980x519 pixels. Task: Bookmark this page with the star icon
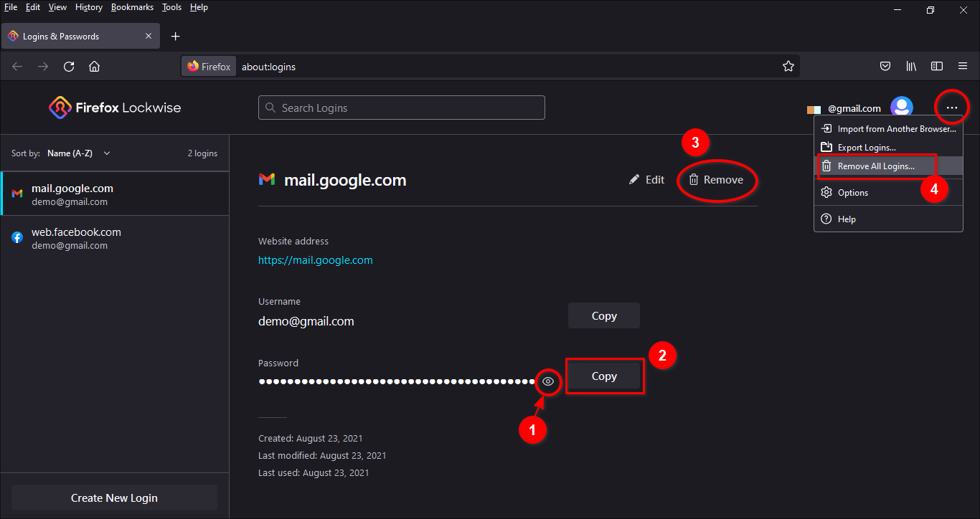(788, 67)
